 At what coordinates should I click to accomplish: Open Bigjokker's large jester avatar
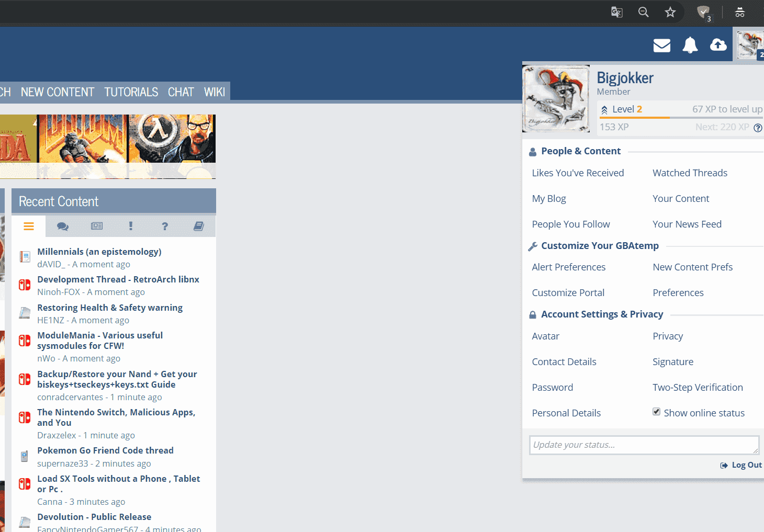(x=556, y=98)
